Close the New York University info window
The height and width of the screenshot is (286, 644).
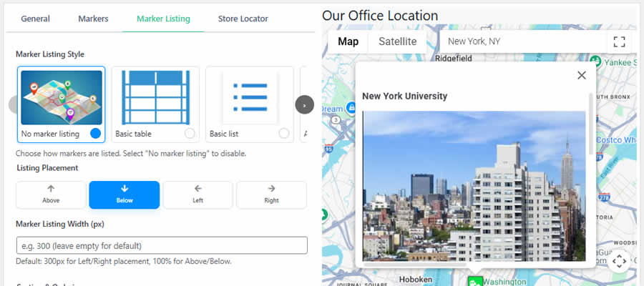coord(582,76)
